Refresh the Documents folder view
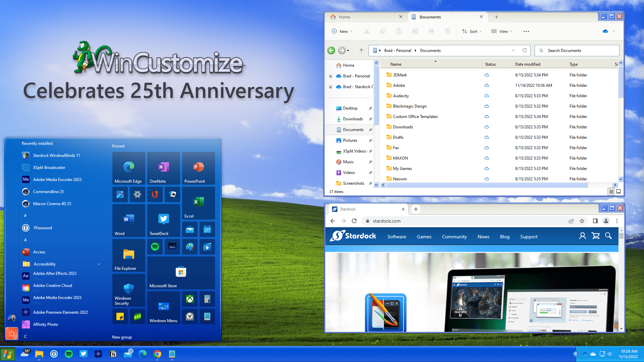644x362 pixels. [x=525, y=51]
